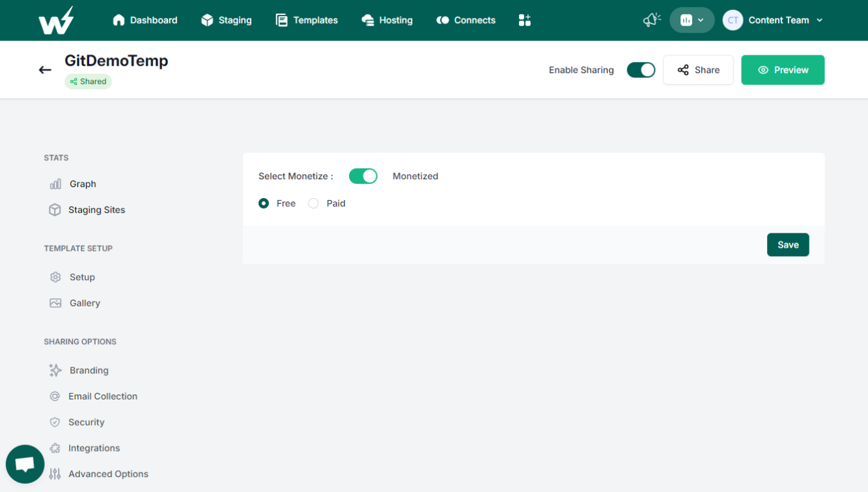Click the Templates icon in navbar
868x492 pixels.
pos(281,20)
